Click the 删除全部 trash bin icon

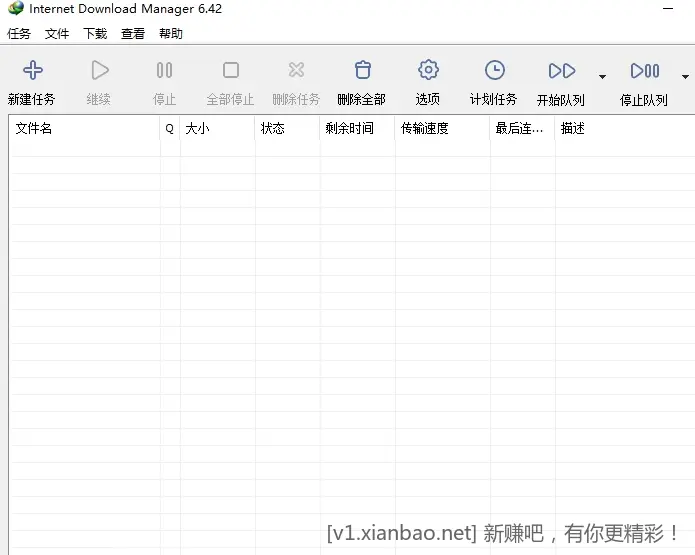coord(363,70)
